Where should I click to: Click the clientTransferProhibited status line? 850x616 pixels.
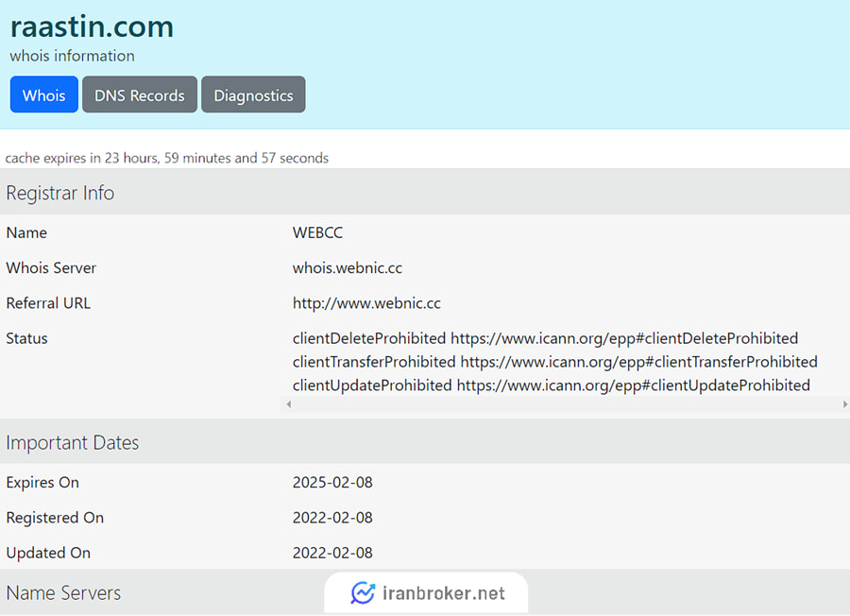tap(555, 362)
